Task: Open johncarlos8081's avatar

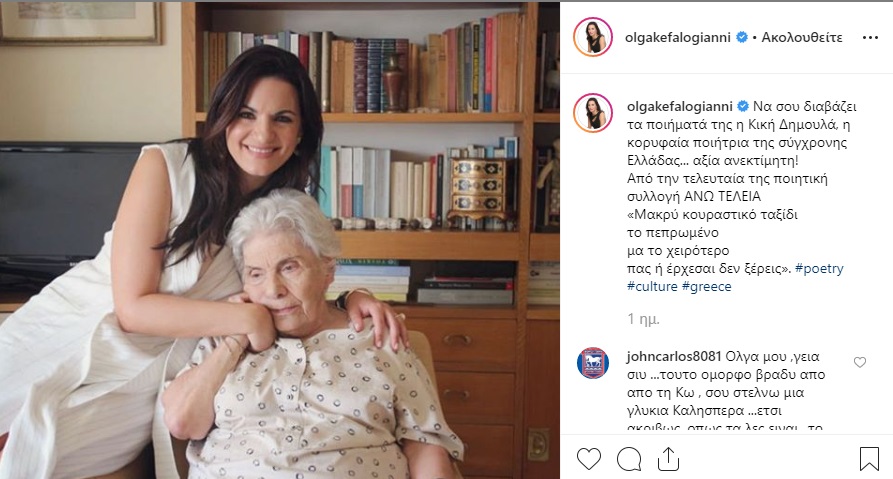Action: coord(593,363)
